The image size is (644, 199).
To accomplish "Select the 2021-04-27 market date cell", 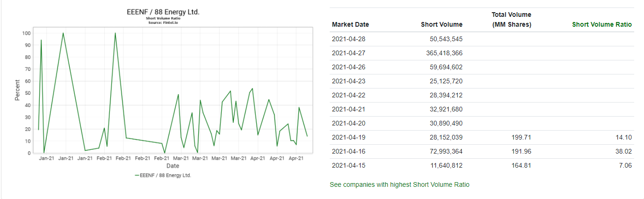I will click(x=348, y=53).
